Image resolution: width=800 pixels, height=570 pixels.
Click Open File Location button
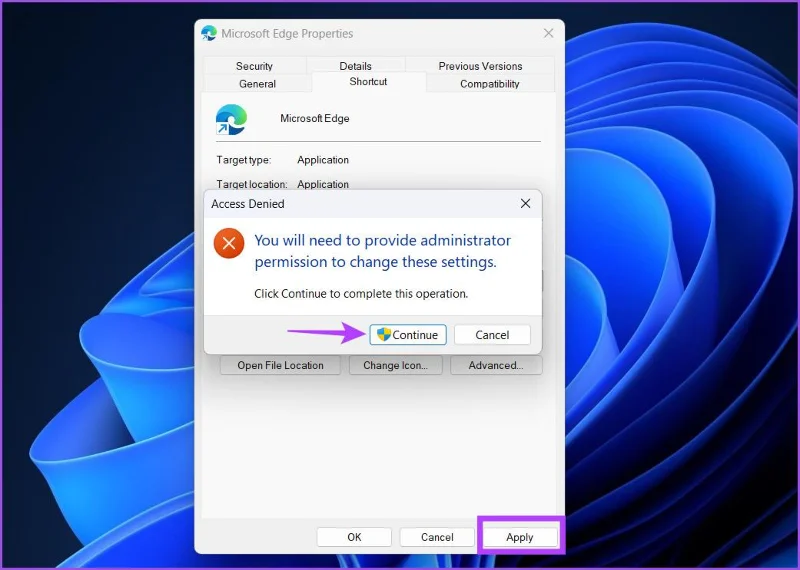point(280,365)
